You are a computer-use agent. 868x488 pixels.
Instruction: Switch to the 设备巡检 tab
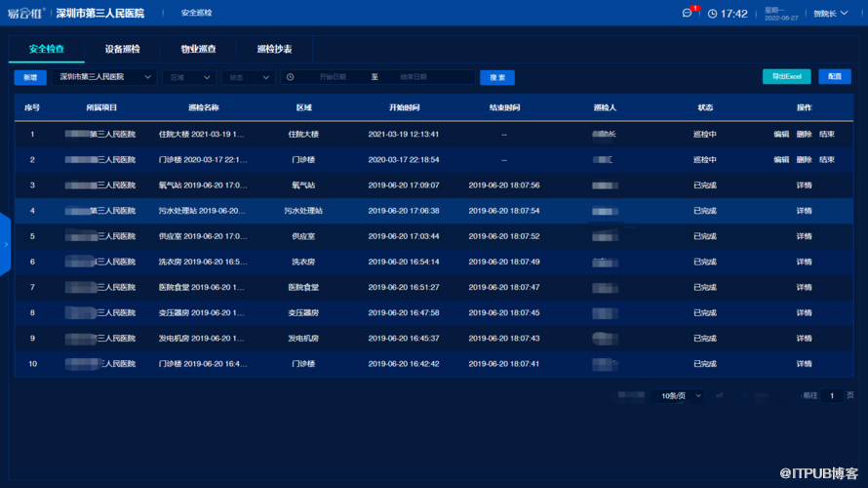pos(122,49)
